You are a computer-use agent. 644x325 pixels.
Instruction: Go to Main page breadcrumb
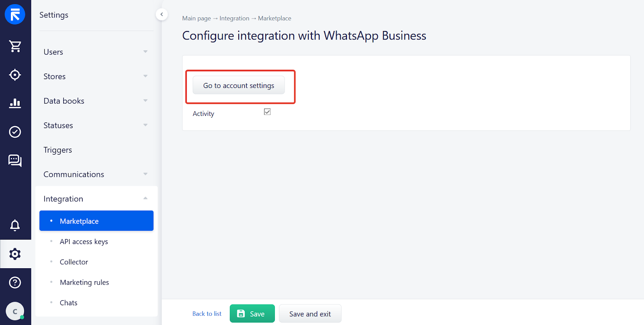pyautogui.click(x=196, y=19)
